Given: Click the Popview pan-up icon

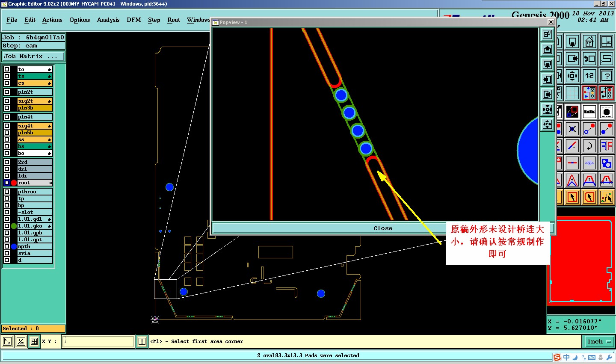Looking at the screenshot, I should coord(548,49).
